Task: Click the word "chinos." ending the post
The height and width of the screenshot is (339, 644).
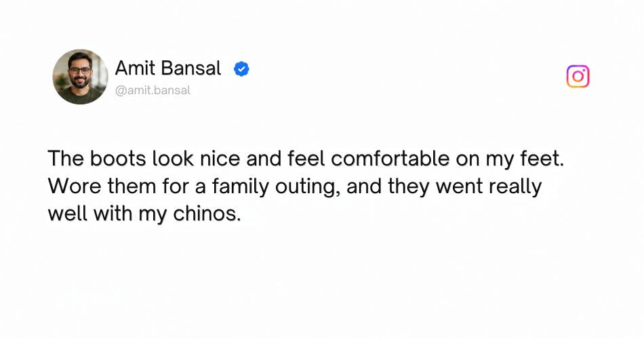Action: (x=207, y=214)
